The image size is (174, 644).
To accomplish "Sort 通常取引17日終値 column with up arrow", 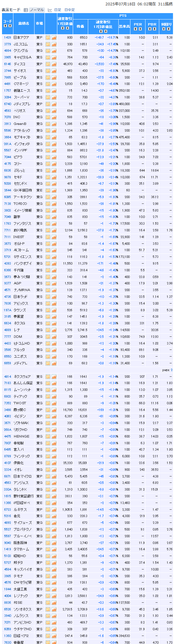I will 62,28.
